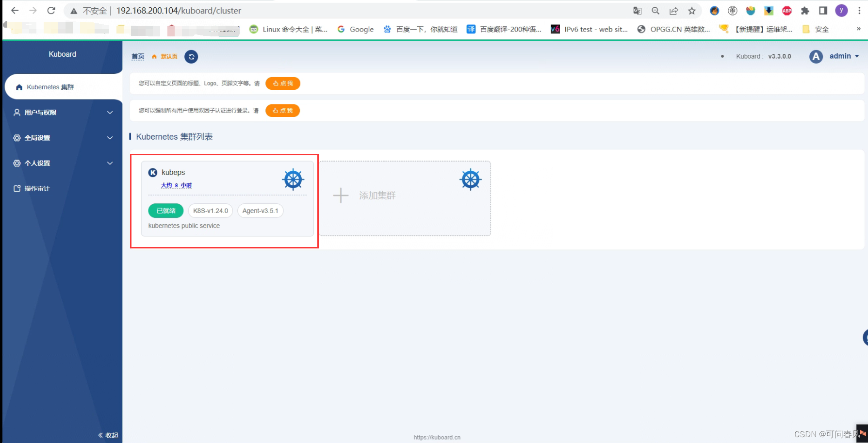Click the 大约 8 小时 timestamp
868x443 pixels.
click(x=176, y=185)
